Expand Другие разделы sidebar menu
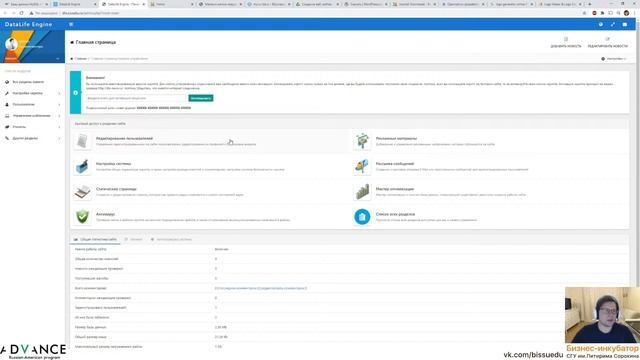Image resolution: width=640 pixels, height=360 pixels. (x=32, y=138)
